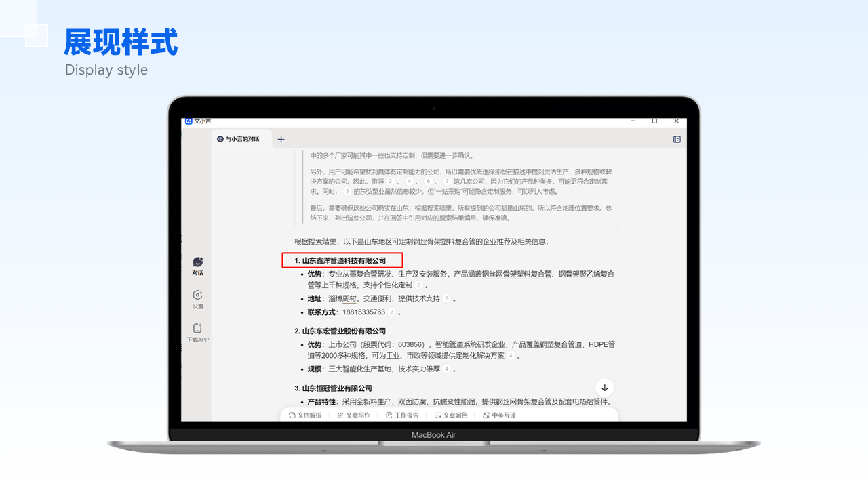Open 设置 settings from the left sidebar
This screenshot has width=868, height=488.
click(197, 296)
